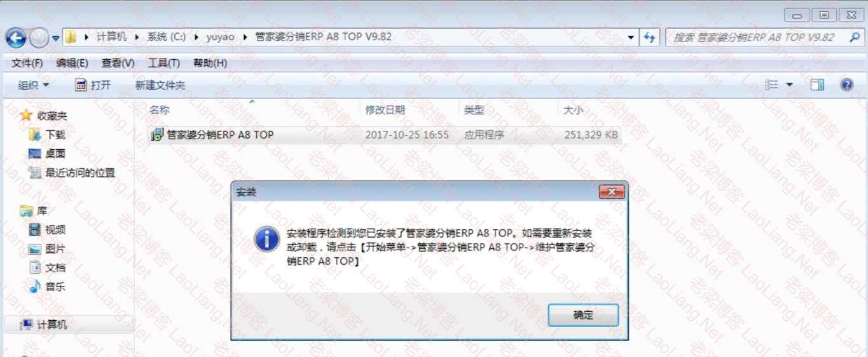This screenshot has width=868, height=357.
Task: Open the 工具(T) menu
Action: (x=164, y=63)
